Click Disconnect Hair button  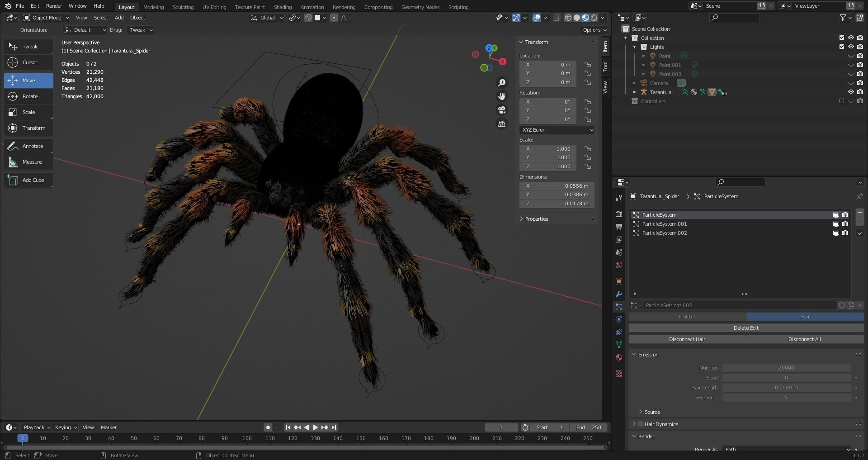(x=687, y=339)
